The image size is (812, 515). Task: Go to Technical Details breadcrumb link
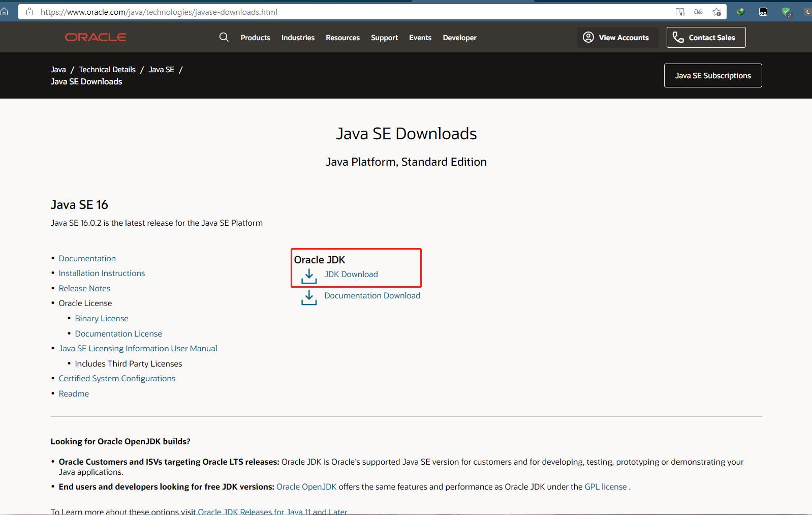pos(107,70)
